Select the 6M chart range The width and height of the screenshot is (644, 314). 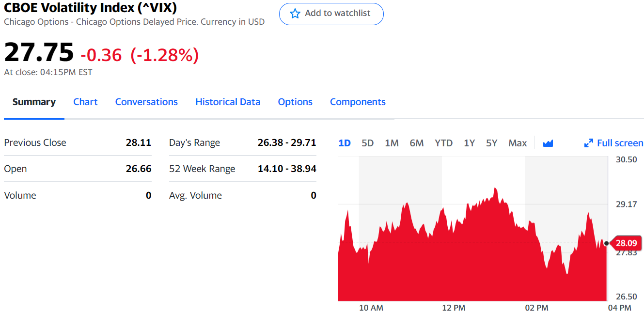417,143
